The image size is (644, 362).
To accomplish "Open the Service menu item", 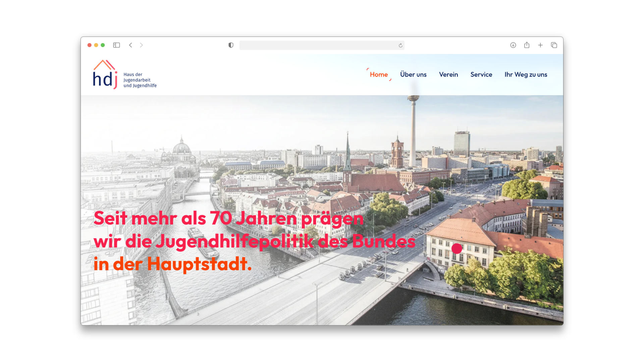I will pos(481,74).
